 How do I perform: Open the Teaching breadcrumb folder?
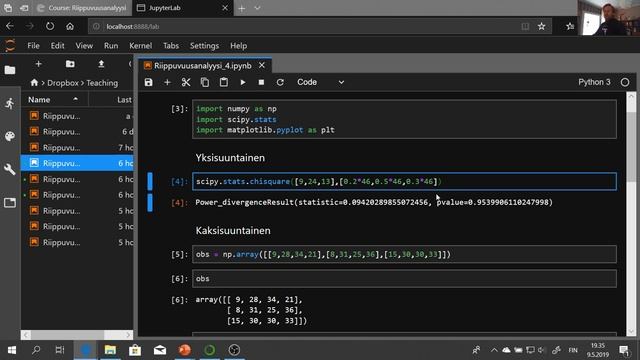click(102, 83)
